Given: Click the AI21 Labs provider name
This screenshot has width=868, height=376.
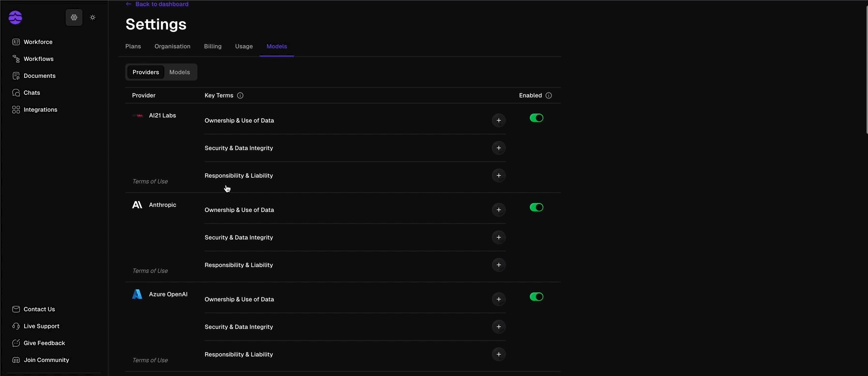Looking at the screenshot, I should coord(163,116).
